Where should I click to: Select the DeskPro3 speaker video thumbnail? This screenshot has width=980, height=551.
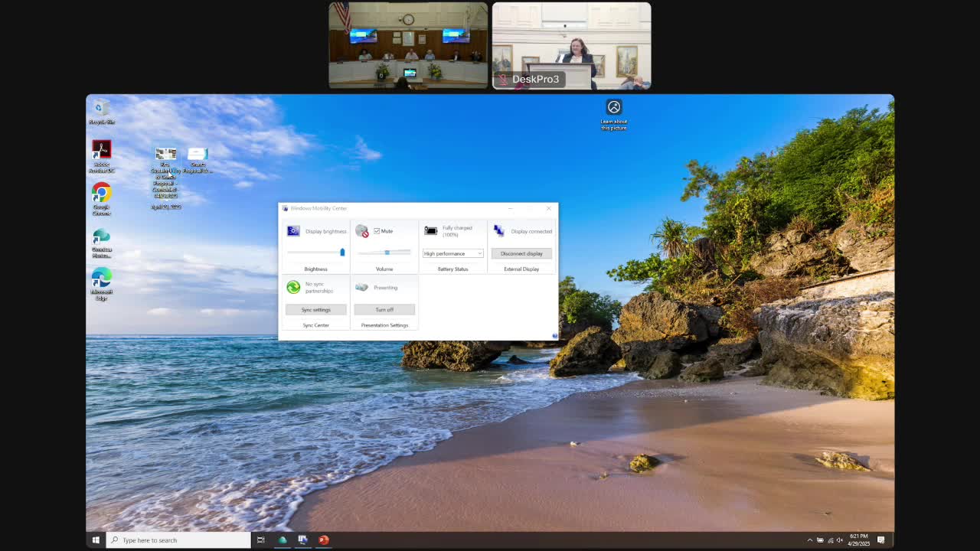tap(572, 45)
